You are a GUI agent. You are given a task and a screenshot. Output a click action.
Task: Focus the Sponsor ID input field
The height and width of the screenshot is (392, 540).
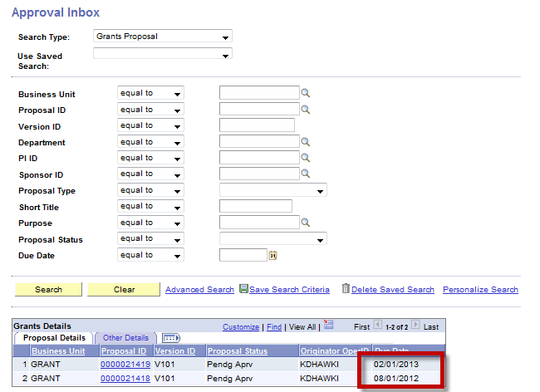pos(259,174)
